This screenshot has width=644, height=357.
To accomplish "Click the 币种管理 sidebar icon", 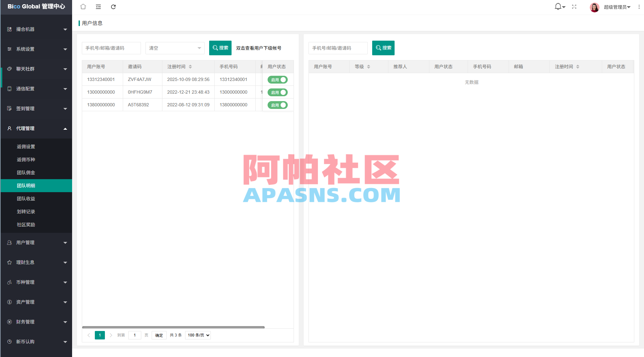I will [x=9, y=282].
